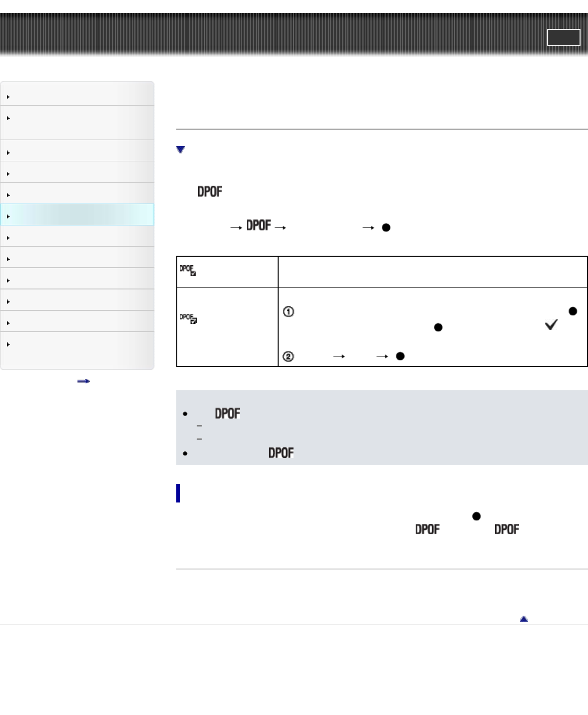Click the circled number 1 step icon
This screenshot has height=715, width=588.
(x=289, y=312)
